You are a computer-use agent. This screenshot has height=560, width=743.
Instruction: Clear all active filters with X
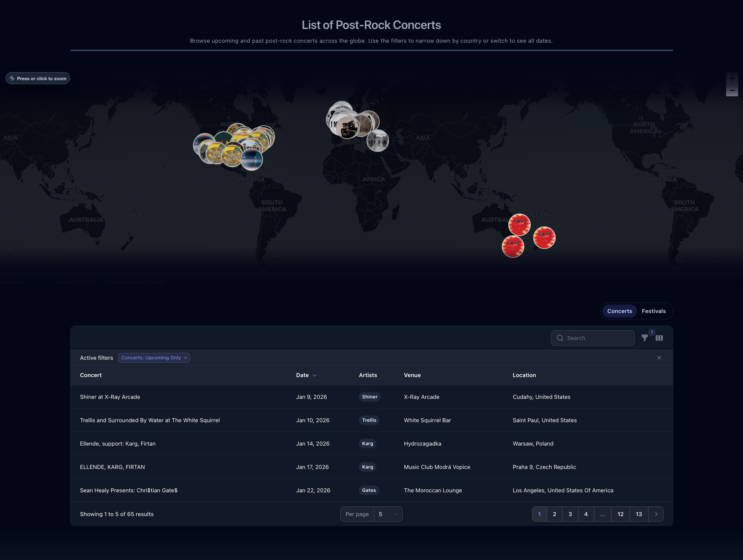(x=659, y=358)
